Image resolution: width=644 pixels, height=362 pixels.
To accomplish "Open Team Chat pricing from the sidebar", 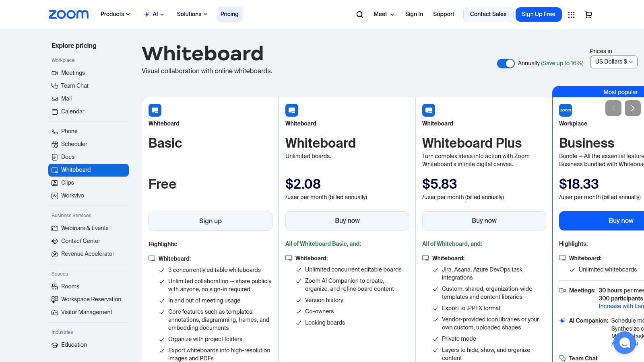I will [x=74, y=85].
